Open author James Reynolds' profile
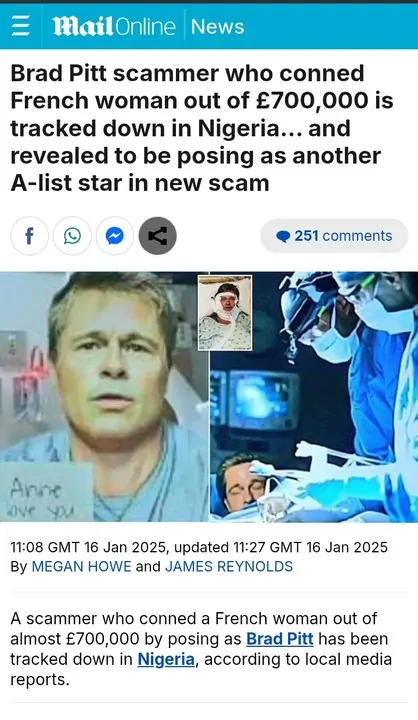Viewport: 418px width, 720px height. click(x=229, y=566)
